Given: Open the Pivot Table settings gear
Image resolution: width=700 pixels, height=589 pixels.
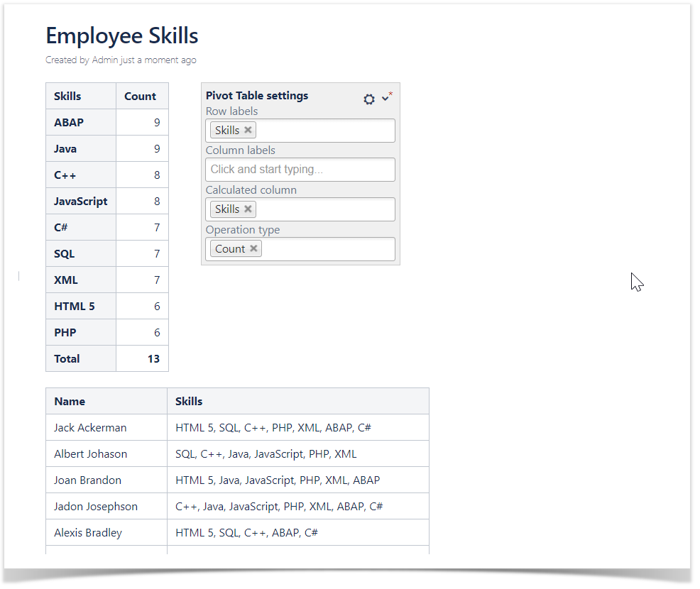Looking at the screenshot, I should [369, 99].
